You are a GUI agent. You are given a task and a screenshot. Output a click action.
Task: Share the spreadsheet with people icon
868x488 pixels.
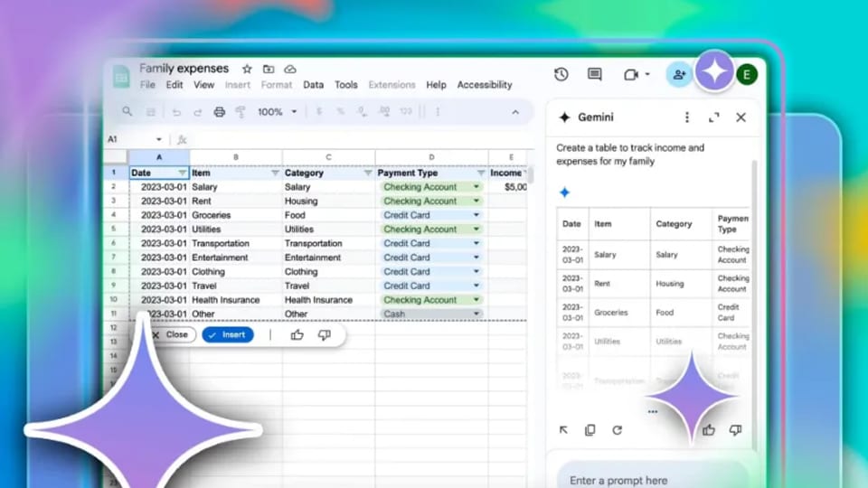[679, 74]
